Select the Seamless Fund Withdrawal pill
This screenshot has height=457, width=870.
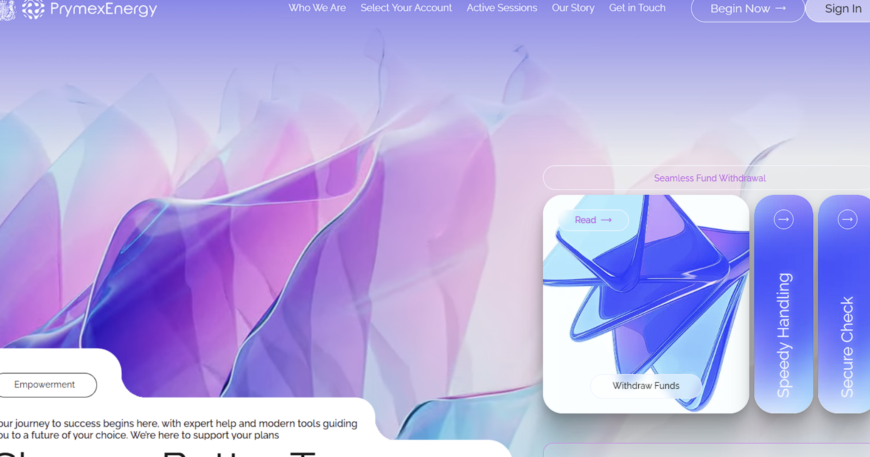[709, 178]
